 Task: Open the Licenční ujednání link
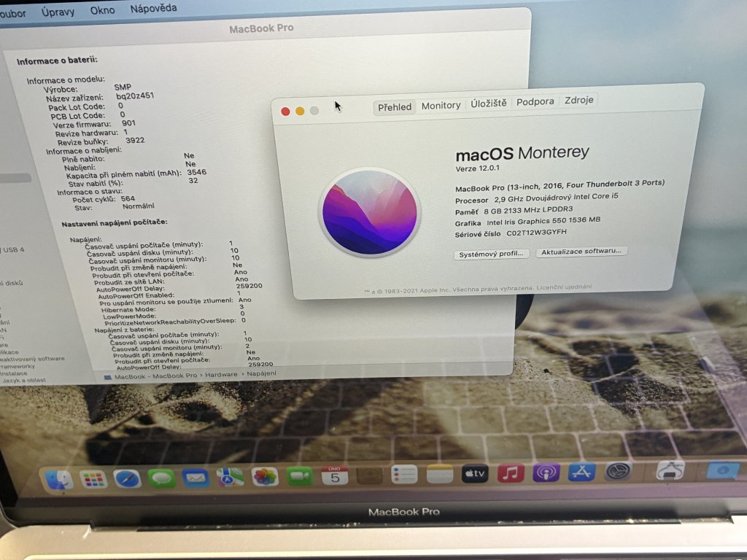pyautogui.click(x=564, y=287)
